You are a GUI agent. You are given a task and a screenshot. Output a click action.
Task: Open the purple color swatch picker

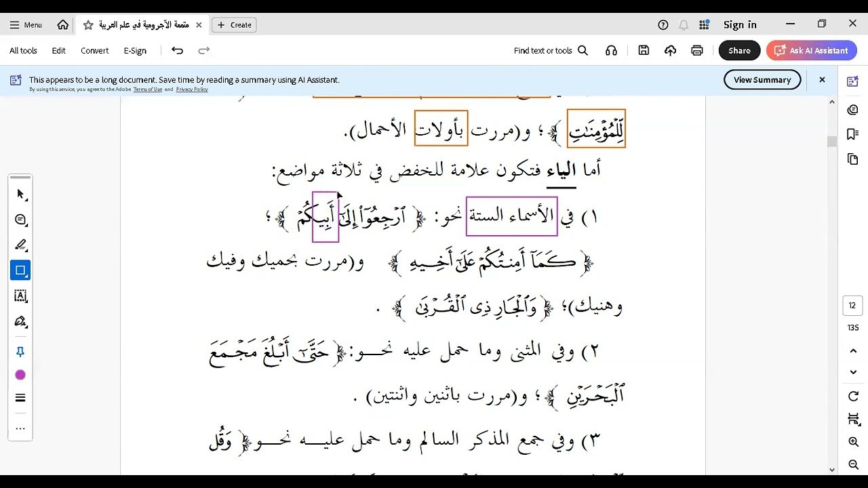tap(20, 375)
